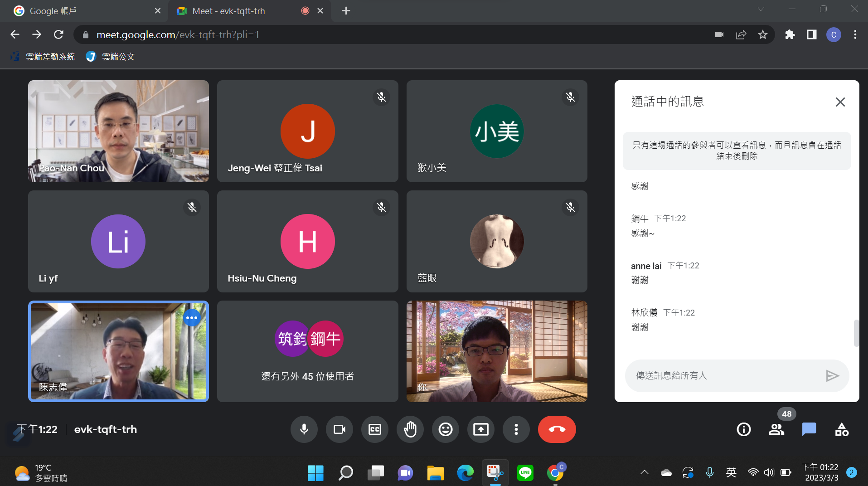
Task: Open the 雲端公文 bookmark
Action: coord(111,57)
